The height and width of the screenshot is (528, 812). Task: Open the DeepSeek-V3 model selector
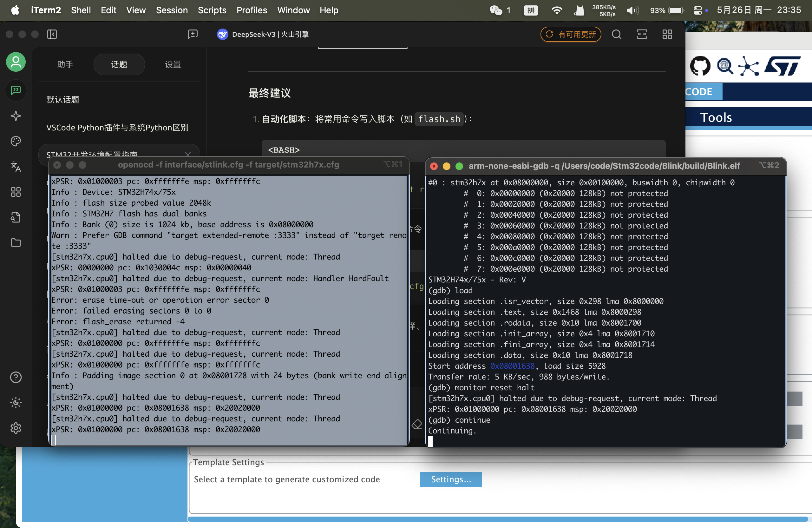tap(263, 34)
